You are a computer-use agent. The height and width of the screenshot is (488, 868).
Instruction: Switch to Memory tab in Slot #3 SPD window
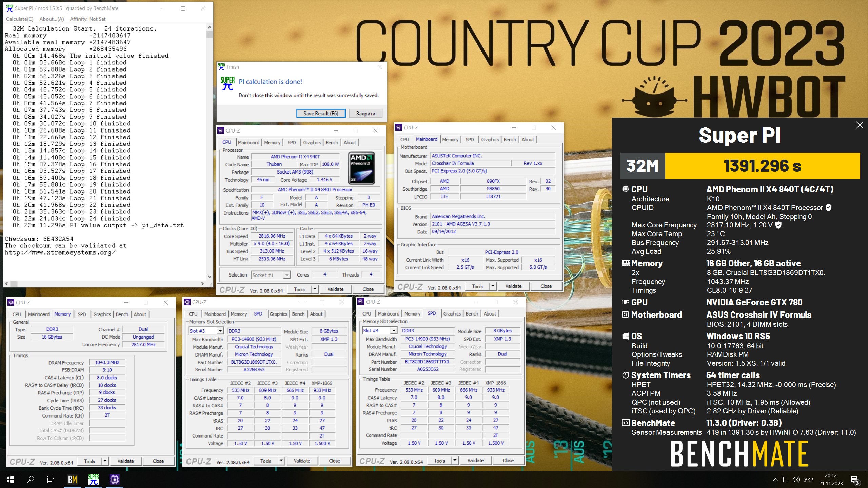[239, 314]
